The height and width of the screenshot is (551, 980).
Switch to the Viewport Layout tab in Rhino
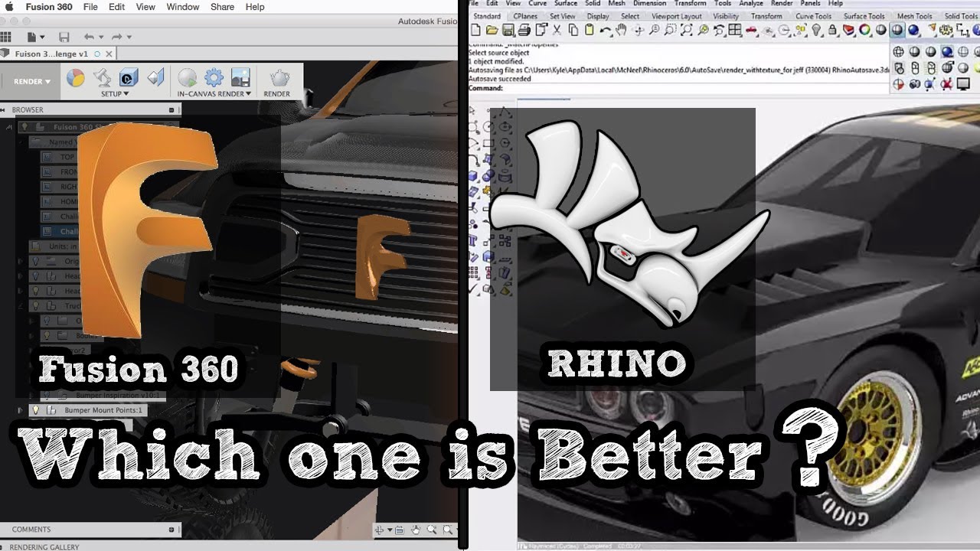[x=675, y=16]
